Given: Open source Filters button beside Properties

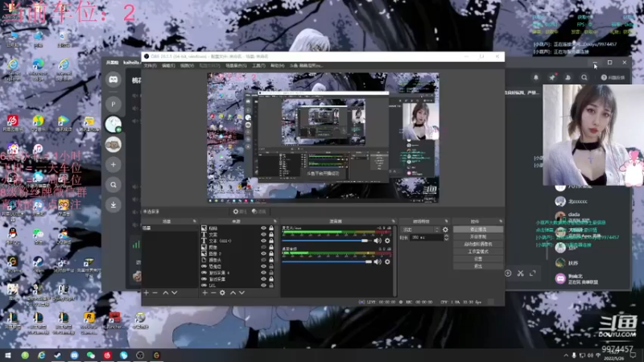Looking at the screenshot, I should [259, 212].
